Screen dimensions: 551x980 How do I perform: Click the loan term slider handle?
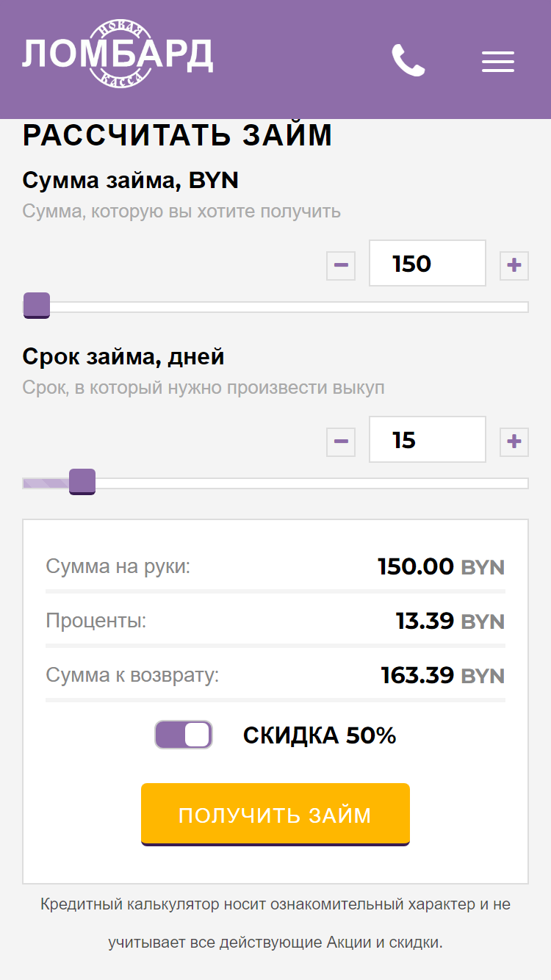(82, 482)
